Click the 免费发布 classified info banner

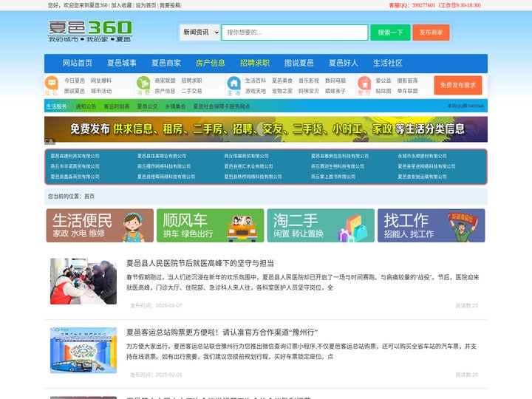point(266,129)
